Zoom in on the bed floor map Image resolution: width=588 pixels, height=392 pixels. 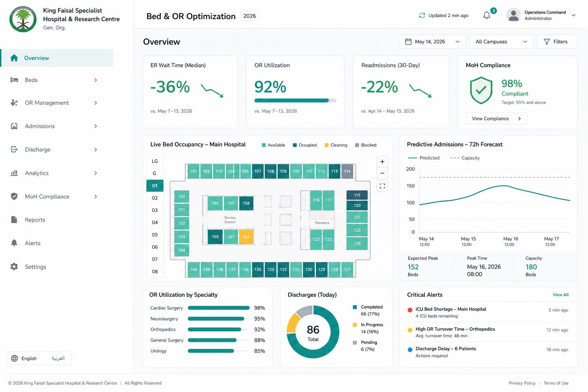click(x=382, y=162)
